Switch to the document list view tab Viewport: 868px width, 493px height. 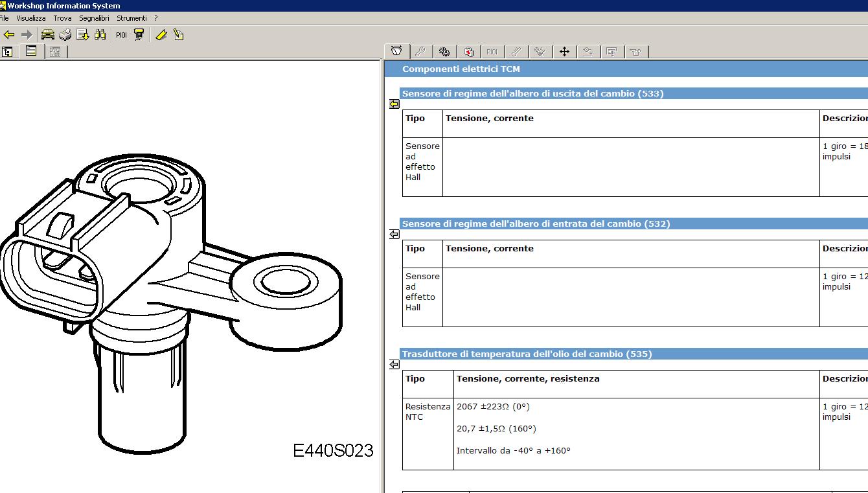click(31, 51)
